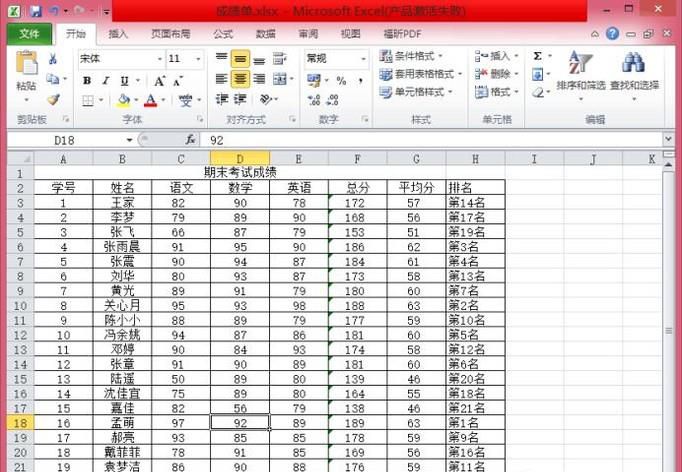The image size is (682, 472).
Task: Switch to the Page Layout (页面布局) tab
Action: point(170,34)
